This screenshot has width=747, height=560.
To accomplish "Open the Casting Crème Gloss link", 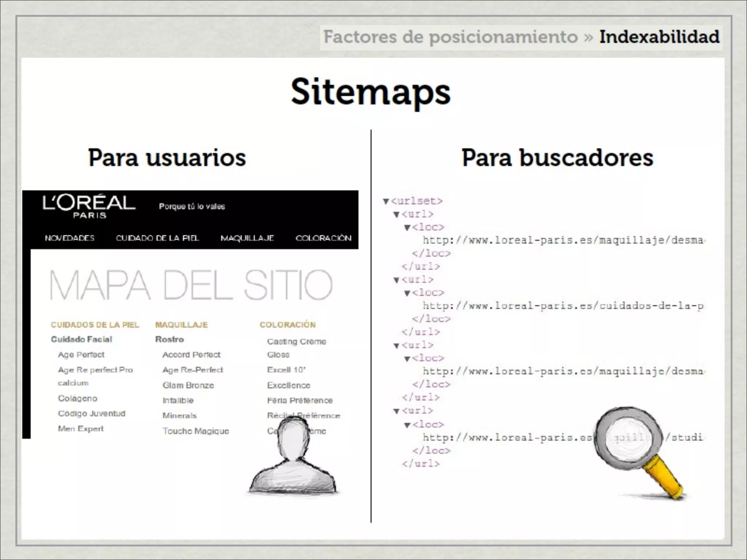I will coord(296,342).
